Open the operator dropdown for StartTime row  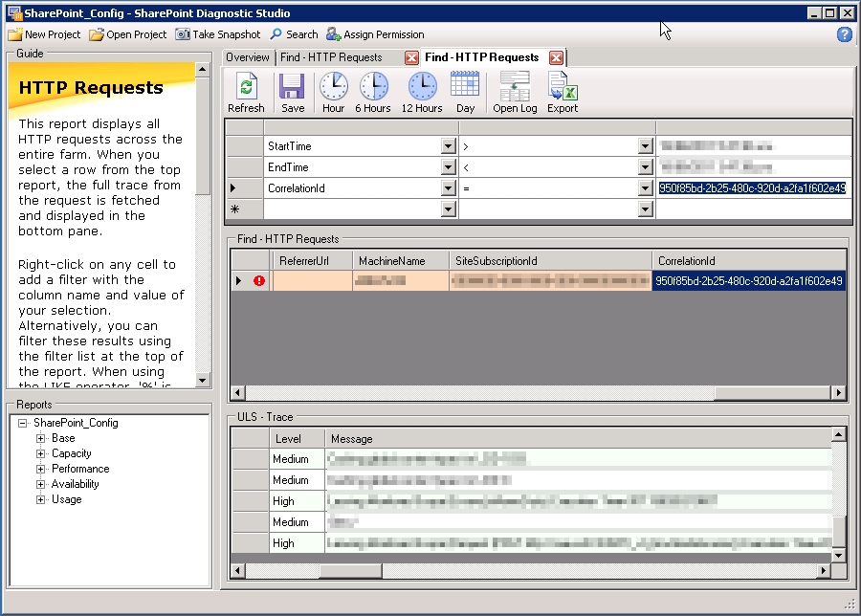pyautogui.click(x=645, y=146)
